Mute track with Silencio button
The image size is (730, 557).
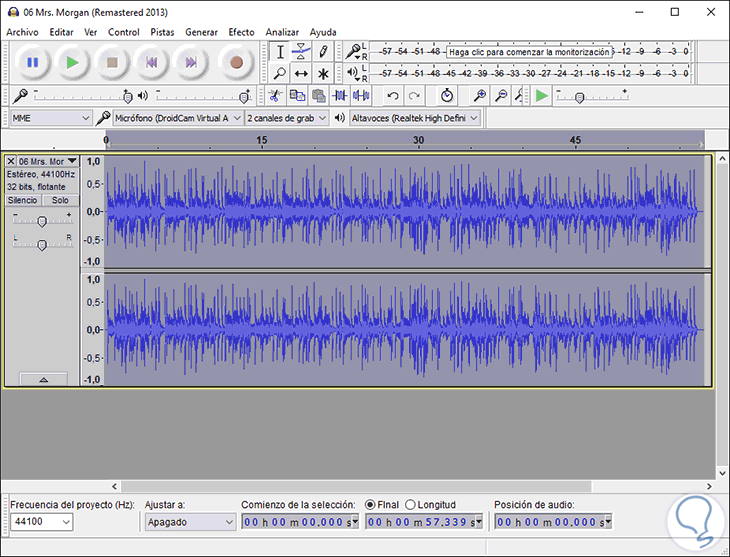(22, 200)
